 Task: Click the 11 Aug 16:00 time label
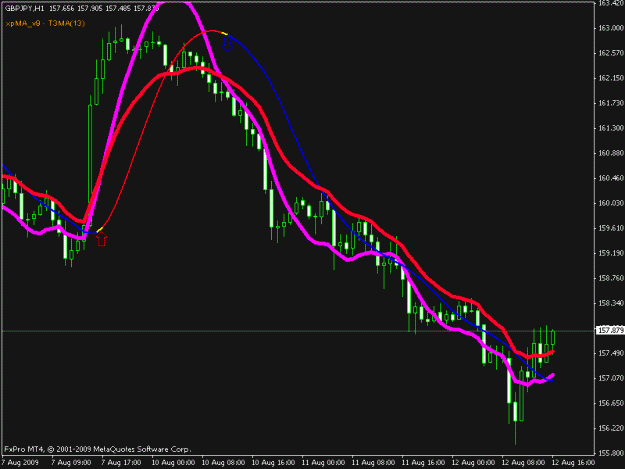point(423,463)
